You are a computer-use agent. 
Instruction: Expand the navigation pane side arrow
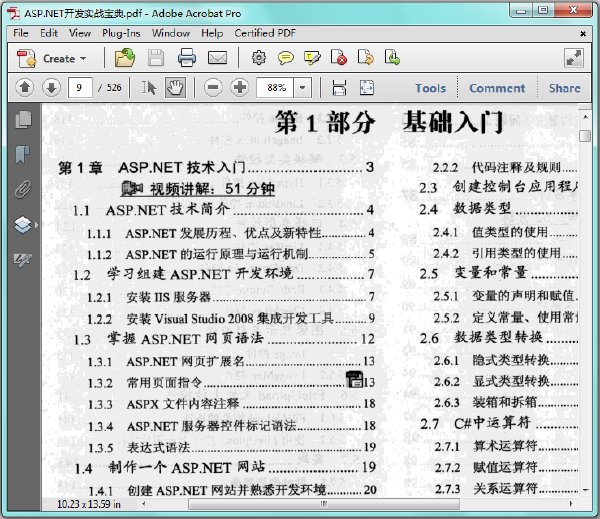pyautogui.click(x=37, y=225)
